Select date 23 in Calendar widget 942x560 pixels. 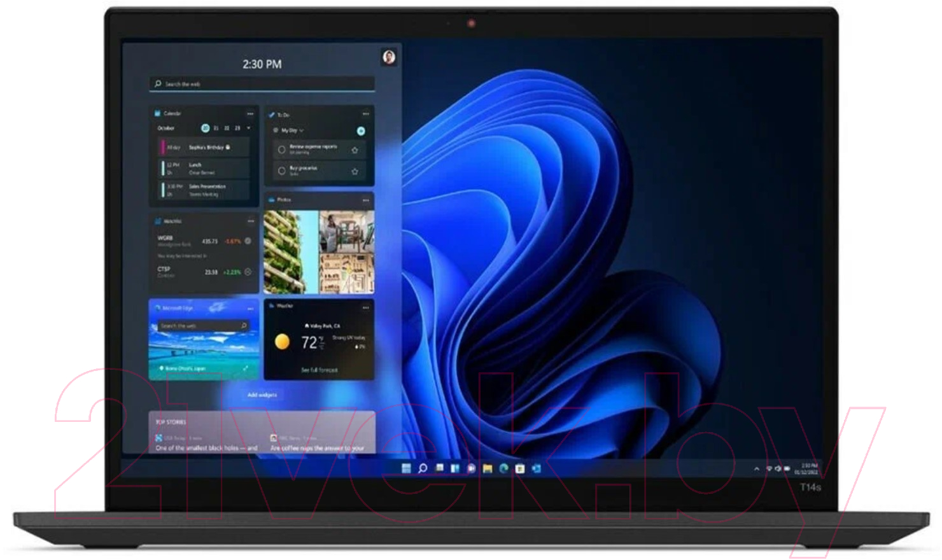(237, 128)
